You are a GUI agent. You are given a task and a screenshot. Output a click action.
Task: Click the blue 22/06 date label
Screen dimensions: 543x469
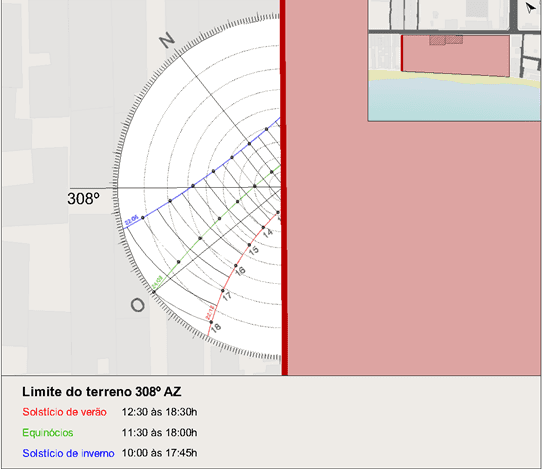(132, 220)
